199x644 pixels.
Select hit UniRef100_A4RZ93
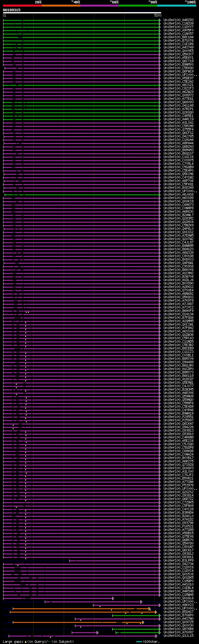click(178, 20)
